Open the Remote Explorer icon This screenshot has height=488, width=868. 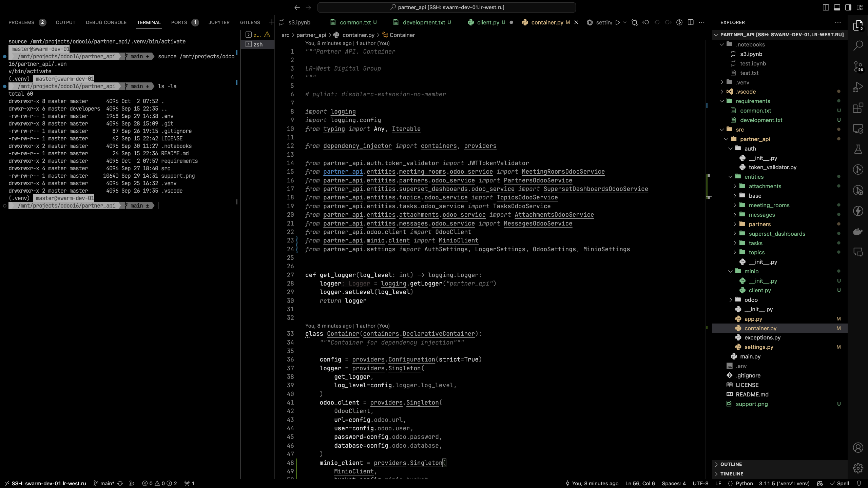858,129
